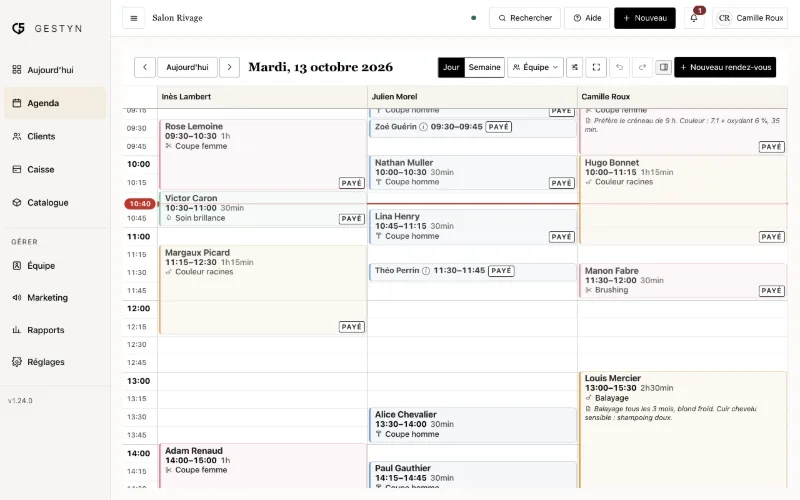Open Adam Renaud appointment
This screenshot has width=800, height=500.
point(263,466)
